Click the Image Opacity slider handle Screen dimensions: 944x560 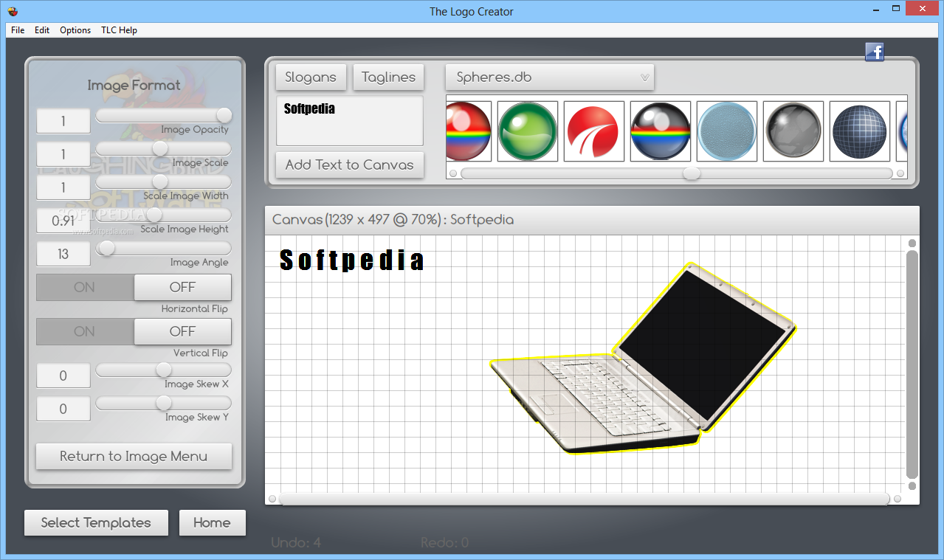[224, 115]
